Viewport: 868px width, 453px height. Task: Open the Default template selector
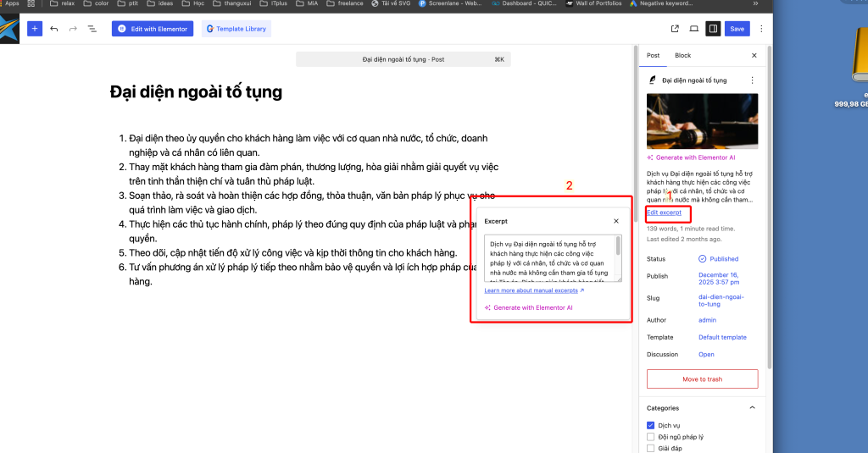point(722,337)
